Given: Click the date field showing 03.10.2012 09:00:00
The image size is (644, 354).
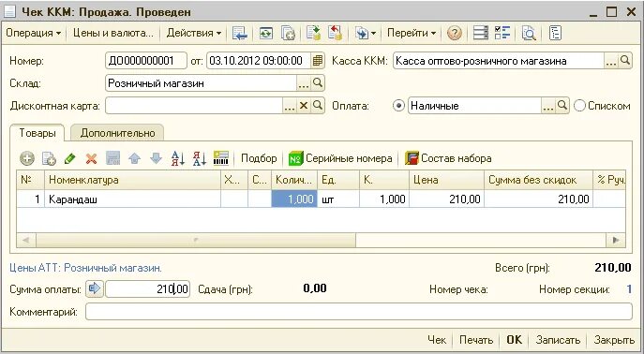Looking at the screenshot, I should 259,61.
